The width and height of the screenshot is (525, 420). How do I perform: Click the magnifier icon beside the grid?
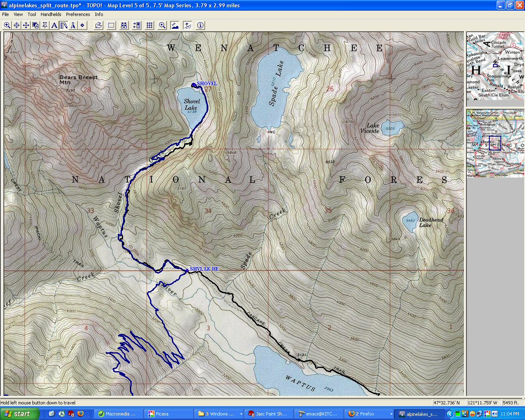(162, 25)
